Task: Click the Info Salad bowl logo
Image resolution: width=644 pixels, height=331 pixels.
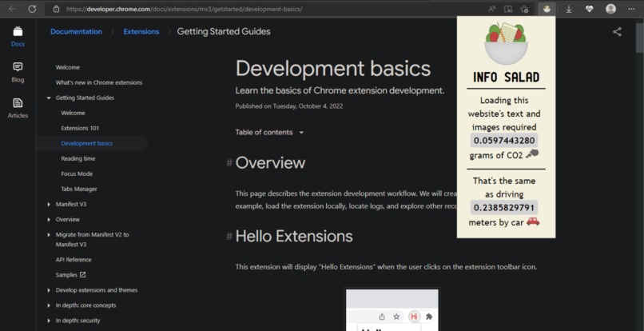Action: click(x=506, y=43)
